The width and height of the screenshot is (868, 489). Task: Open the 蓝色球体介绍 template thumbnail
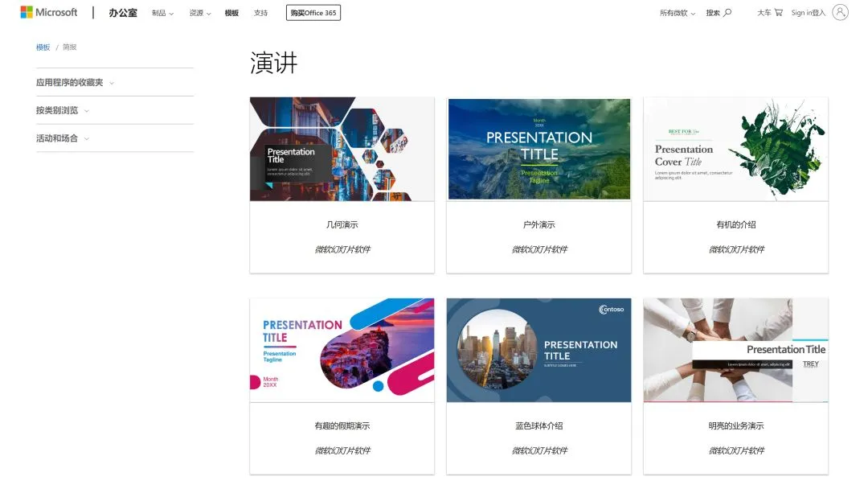[x=539, y=350]
